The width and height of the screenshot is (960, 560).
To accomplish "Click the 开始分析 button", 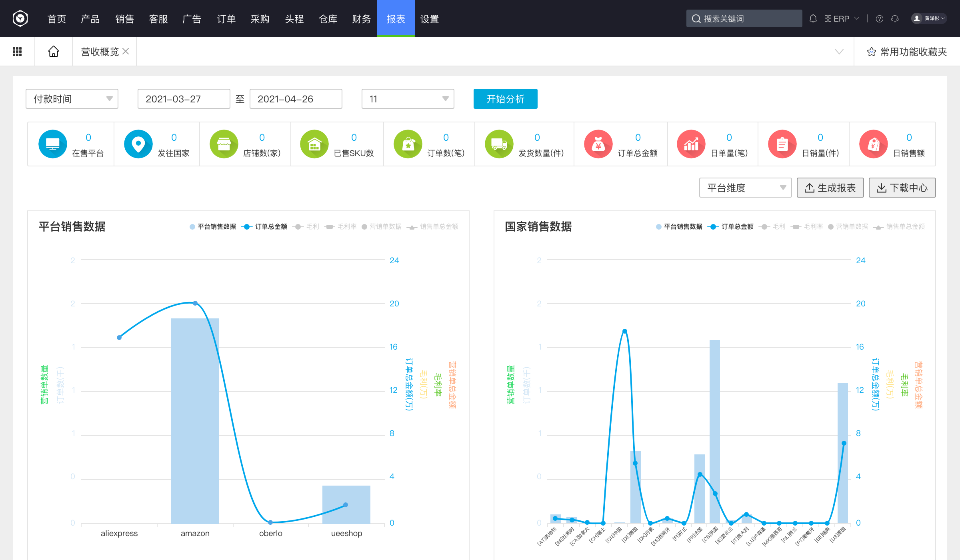I will click(505, 99).
